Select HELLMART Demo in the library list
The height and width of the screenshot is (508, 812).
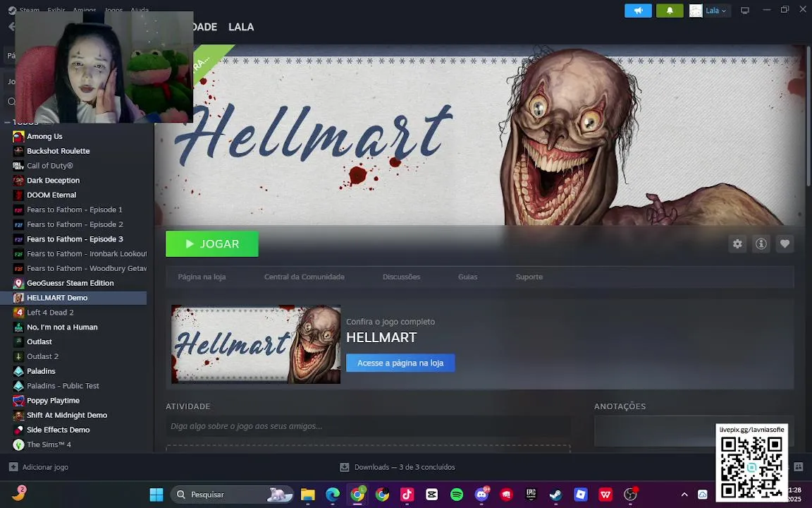[73, 298]
